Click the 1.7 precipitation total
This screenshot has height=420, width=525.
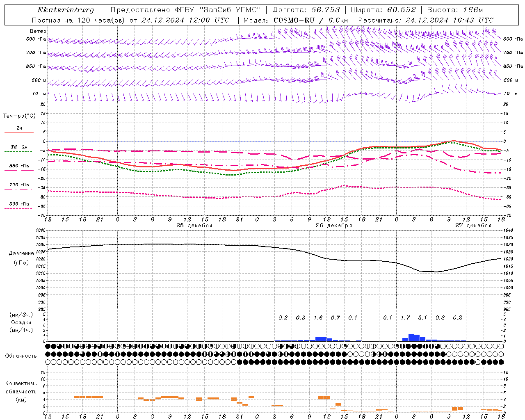405,317
